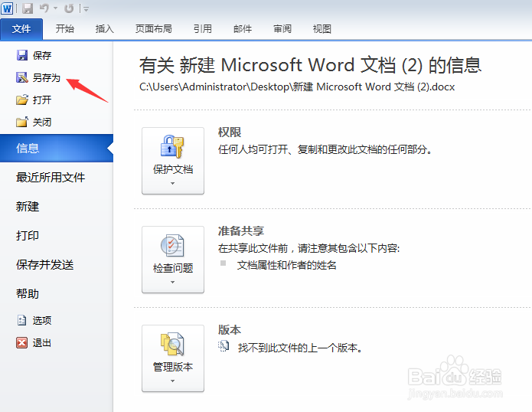Click the 任何人均可打开 permissions description
Viewport: 532px width, 412px height.
click(x=325, y=149)
